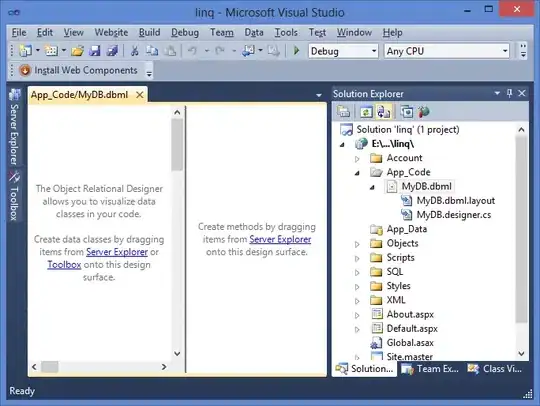
Task: Click the Toolbox hyperlink in designer
Action: point(64,264)
